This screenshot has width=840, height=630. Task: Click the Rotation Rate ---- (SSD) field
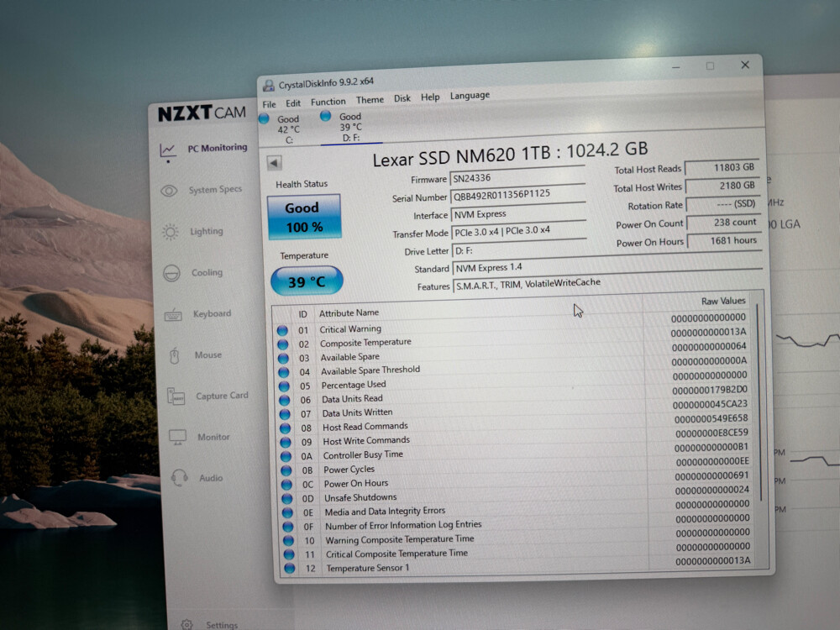(x=723, y=204)
